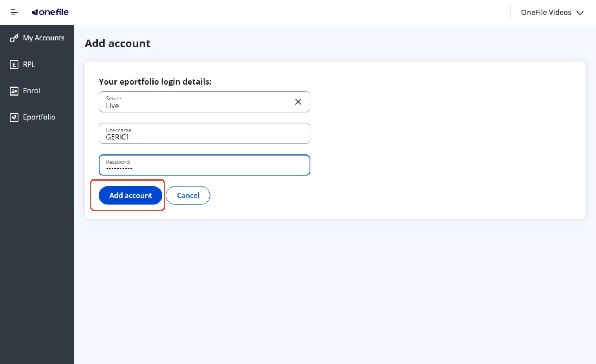Viewport: 596px width, 364px height.
Task: Open the OneFile Videos menu
Action: (546, 13)
